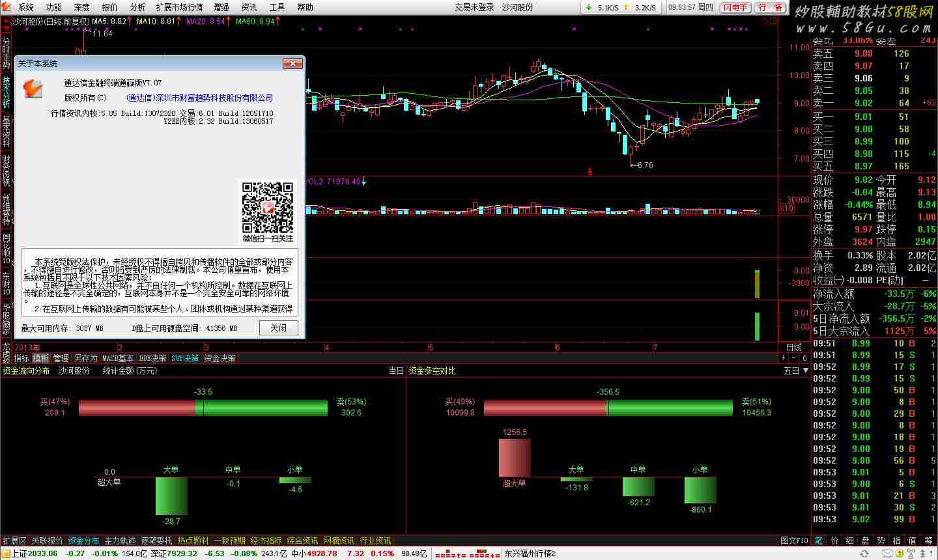
Task: Open the 资金分布 bottom tab
Action: [84, 540]
